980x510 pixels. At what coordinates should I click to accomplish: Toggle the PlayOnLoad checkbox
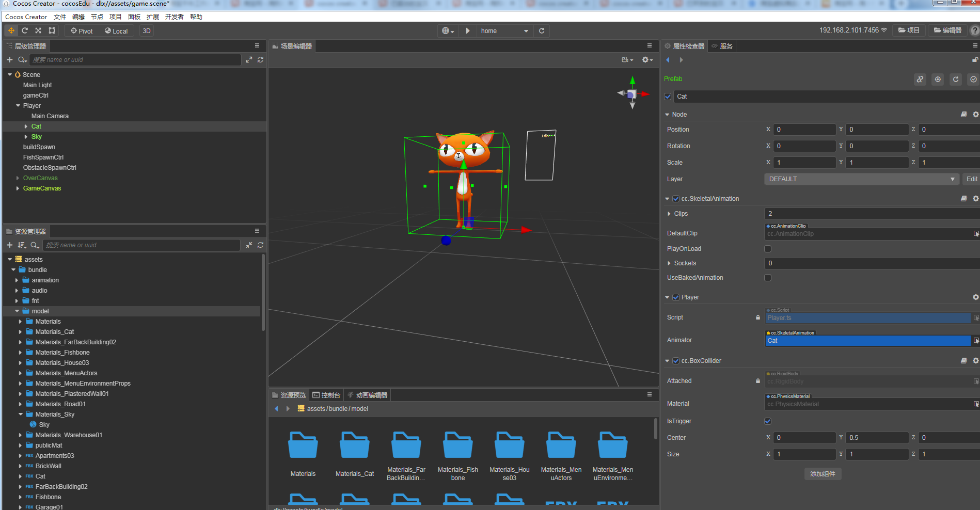tap(768, 249)
